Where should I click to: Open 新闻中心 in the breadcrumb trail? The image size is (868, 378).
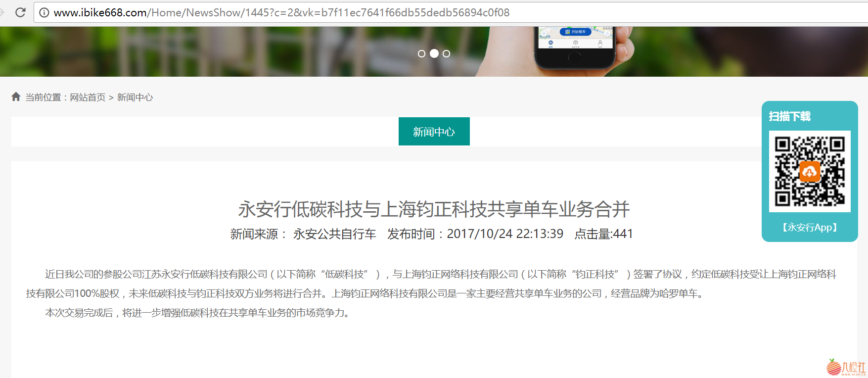pyautogui.click(x=135, y=97)
